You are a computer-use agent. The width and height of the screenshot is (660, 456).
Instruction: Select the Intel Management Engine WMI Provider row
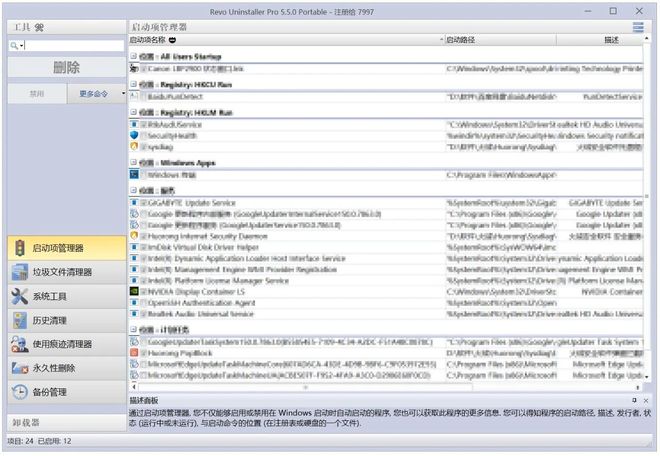tap(386, 269)
